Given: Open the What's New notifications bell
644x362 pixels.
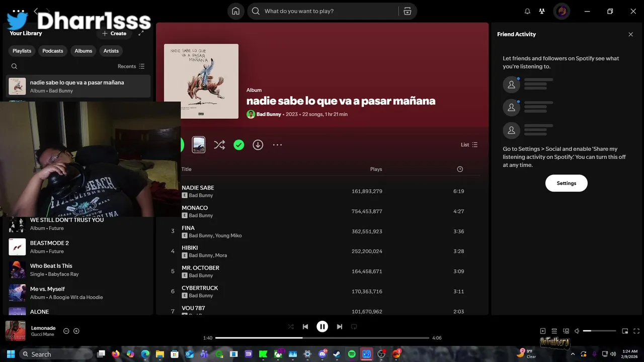Looking at the screenshot, I should coord(527,11).
